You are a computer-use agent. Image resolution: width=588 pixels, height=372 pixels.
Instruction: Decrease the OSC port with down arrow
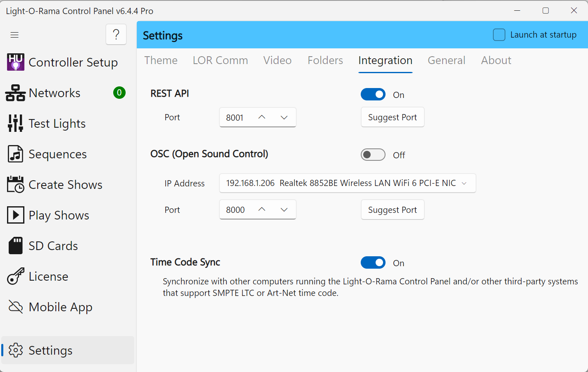pyautogui.click(x=284, y=210)
